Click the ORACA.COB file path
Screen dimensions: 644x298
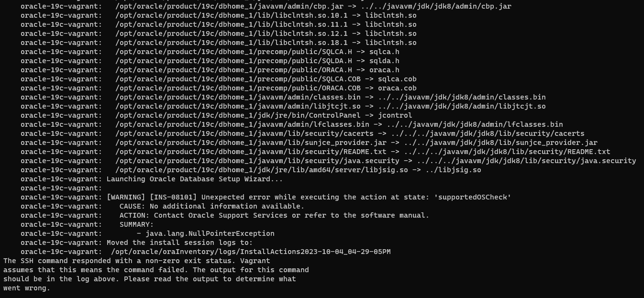[x=238, y=88]
